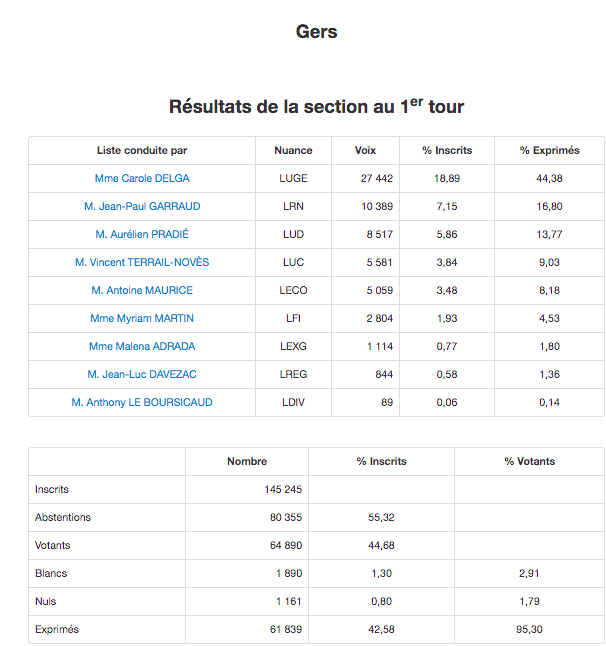Open M. Anthony LE BOURSICAUD link
This screenshot has width=606, height=646.
pos(142,403)
